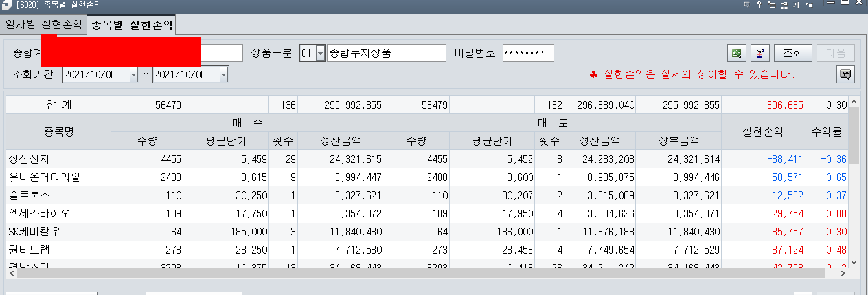Click total sell settlement 296,889,040
This screenshot has height=295, width=868.
click(605, 105)
